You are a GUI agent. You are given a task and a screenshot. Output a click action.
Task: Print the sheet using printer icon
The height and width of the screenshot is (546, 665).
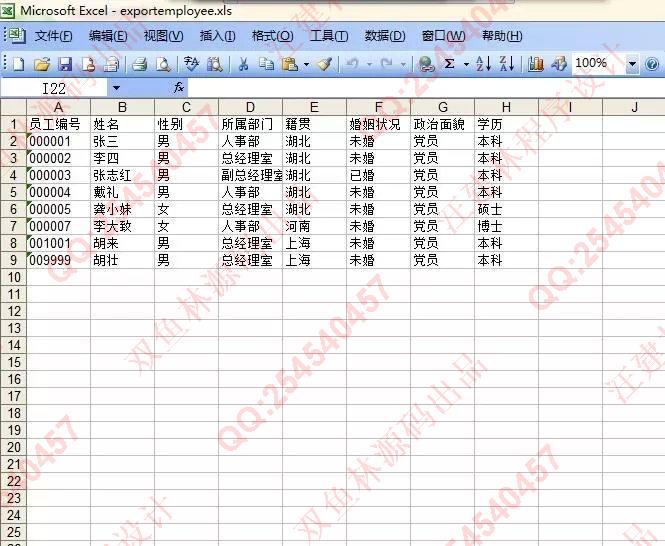140,64
